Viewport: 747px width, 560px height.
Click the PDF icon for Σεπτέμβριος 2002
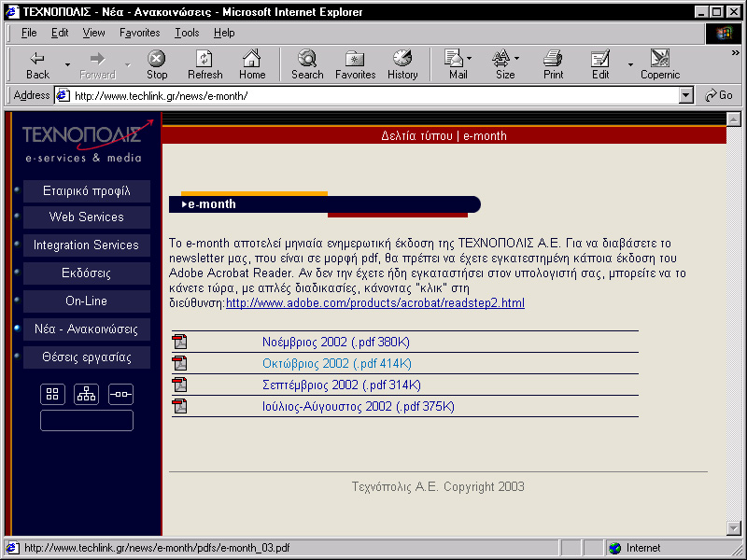point(179,385)
